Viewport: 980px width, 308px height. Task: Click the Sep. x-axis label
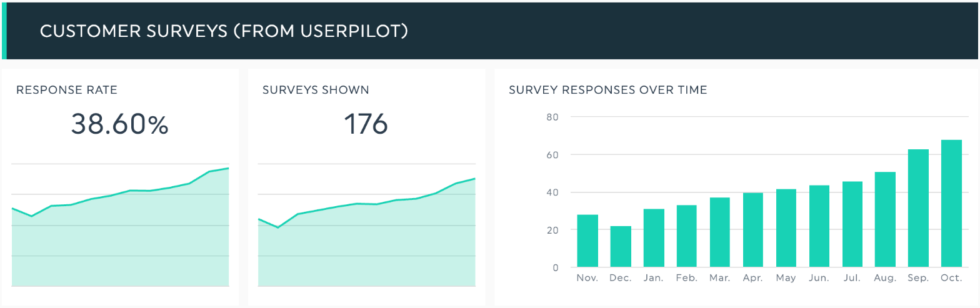click(x=918, y=279)
